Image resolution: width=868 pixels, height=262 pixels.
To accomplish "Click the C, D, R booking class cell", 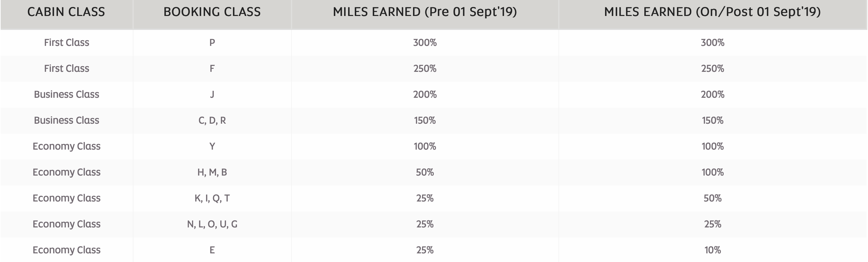I will [212, 120].
